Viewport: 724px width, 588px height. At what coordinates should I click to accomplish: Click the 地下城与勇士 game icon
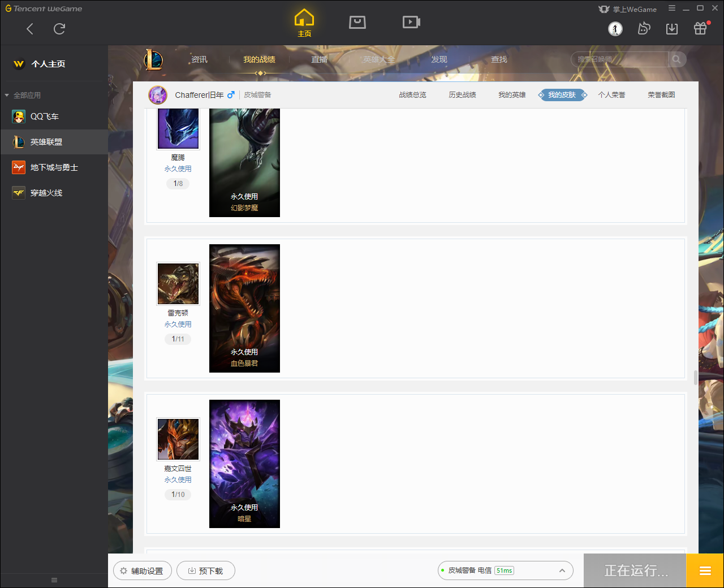tap(19, 167)
